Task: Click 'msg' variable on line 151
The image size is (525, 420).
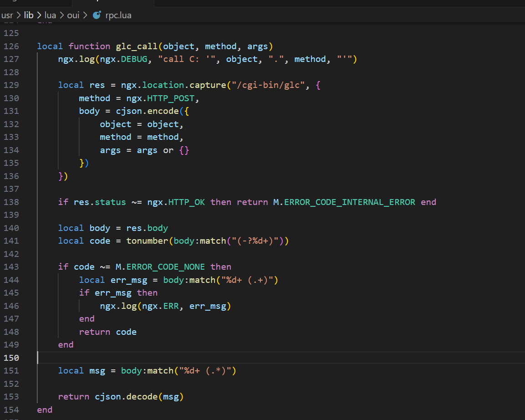Action: click(x=97, y=371)
